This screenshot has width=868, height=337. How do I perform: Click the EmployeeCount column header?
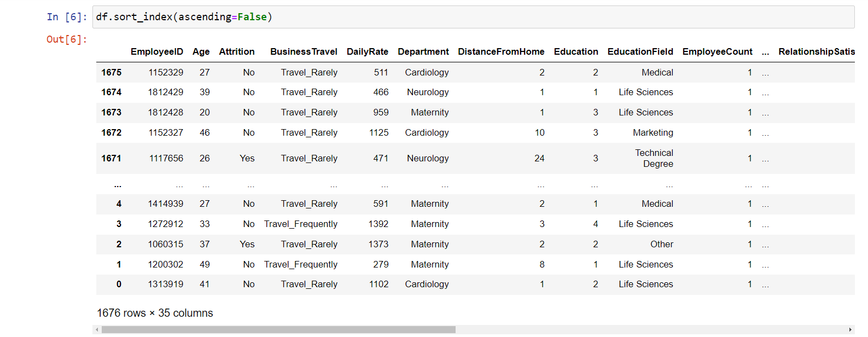coord(717,51)
